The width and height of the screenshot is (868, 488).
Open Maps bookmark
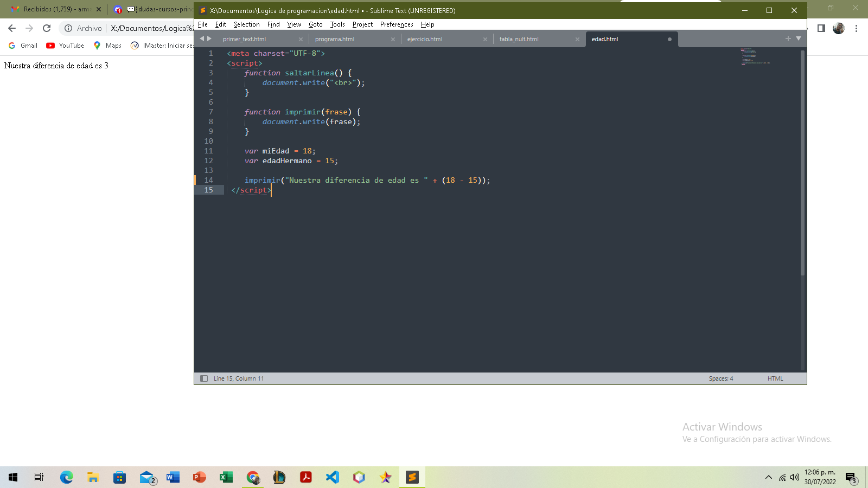107,46
